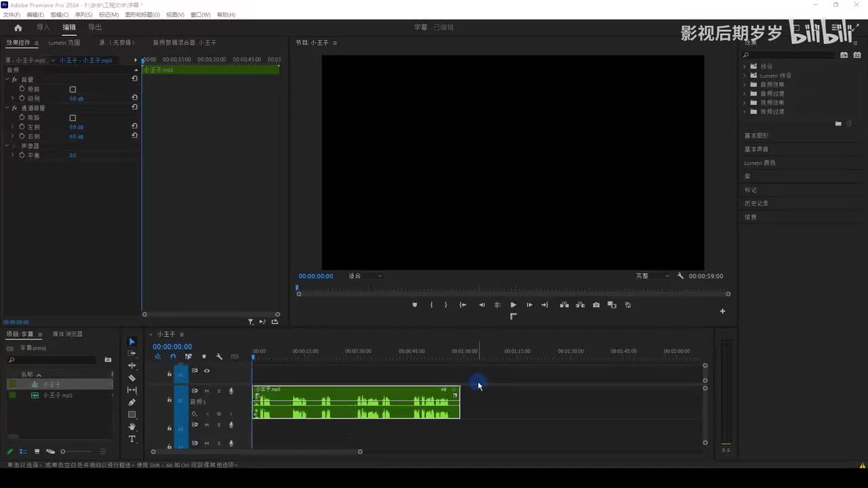
Task: Toggle linked selection in the timeline
Action: click(x=189, y=357)
